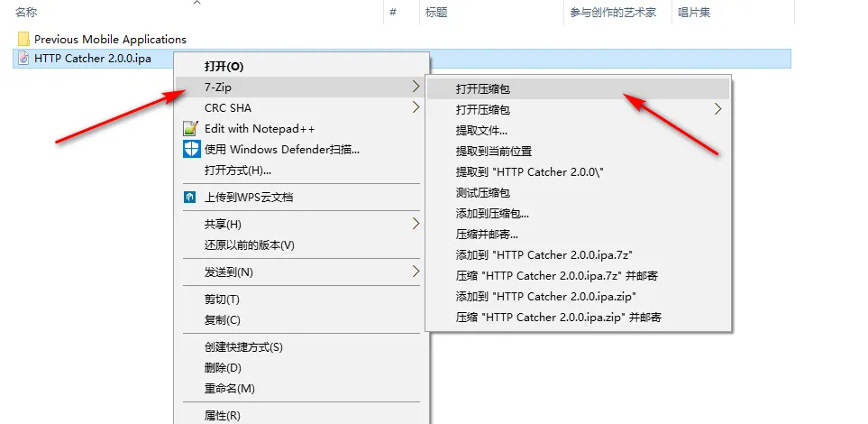Choose 重命名(M) in the context menu
Screen dimensions: 868x424
302,389
